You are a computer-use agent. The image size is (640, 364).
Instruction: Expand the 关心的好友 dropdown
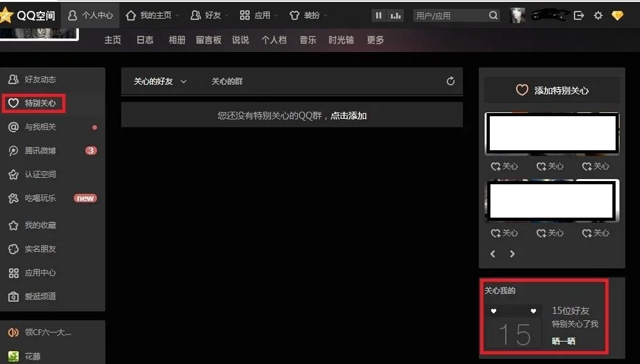pos(160,82)
